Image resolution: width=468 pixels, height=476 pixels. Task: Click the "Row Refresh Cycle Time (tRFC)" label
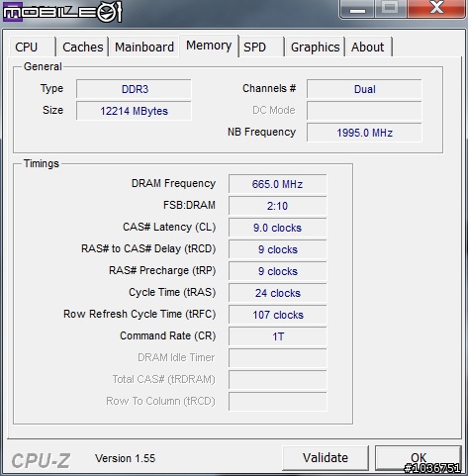[140, 314]
